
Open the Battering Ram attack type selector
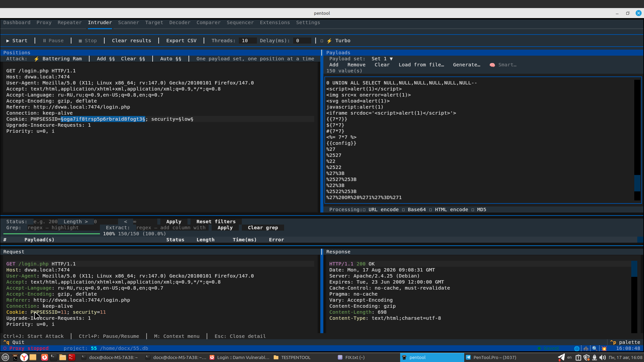pos(58,59)
